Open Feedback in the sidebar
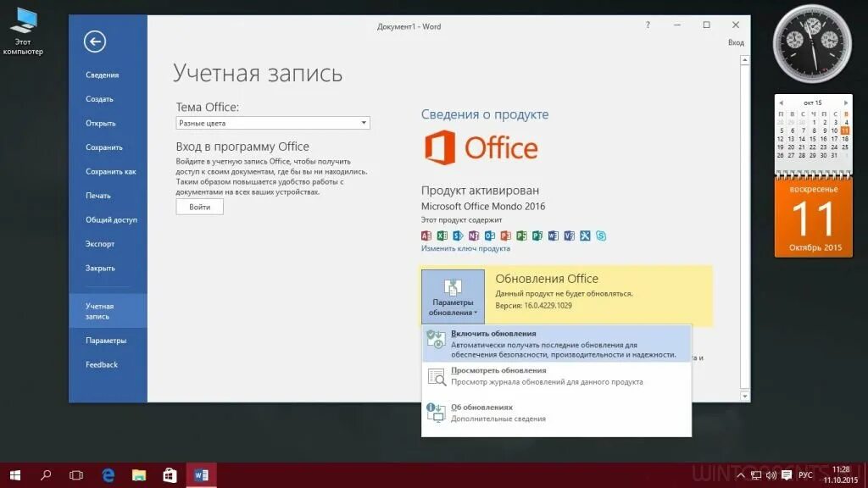This screenshot has width=868, height=488. [102, 364]
